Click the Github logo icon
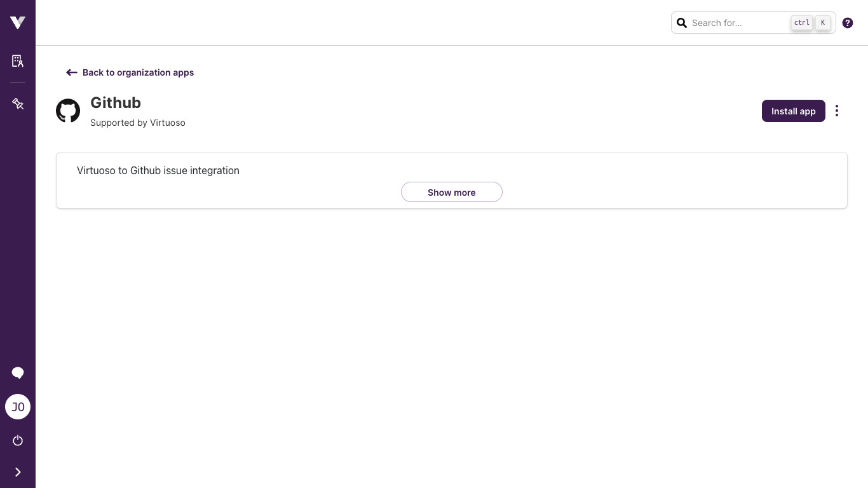This screenshot has height=488, width=868. point(68,111)
